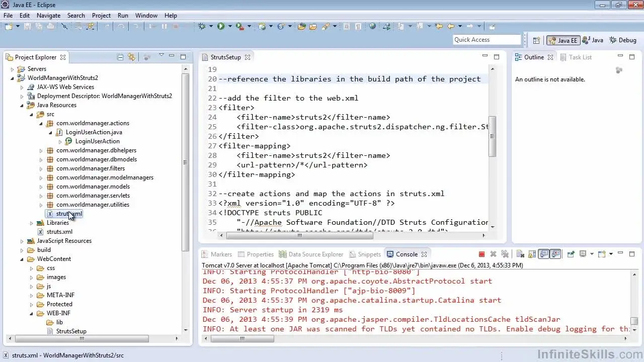
Task: Go back with the yellow Back arrow
Action: [451, 26]
